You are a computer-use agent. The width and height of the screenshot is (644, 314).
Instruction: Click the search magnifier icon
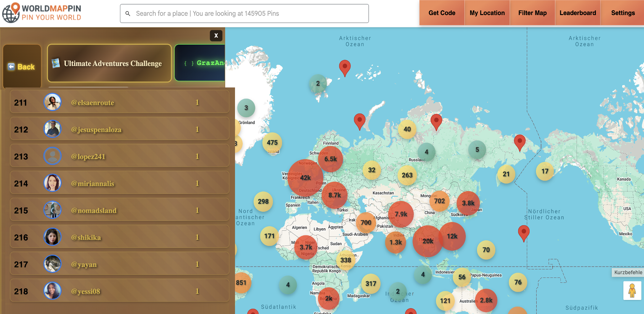128,14
